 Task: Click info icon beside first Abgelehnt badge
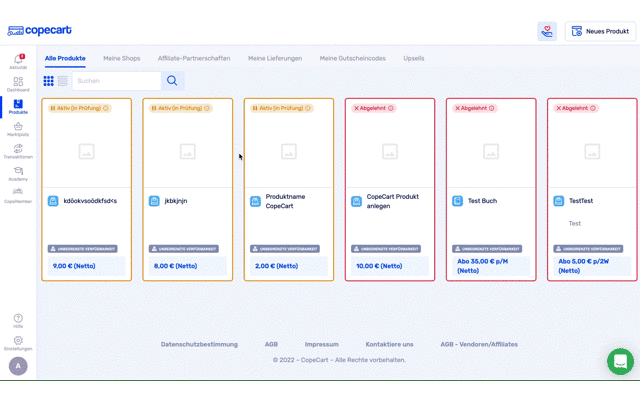pos(391,108)
